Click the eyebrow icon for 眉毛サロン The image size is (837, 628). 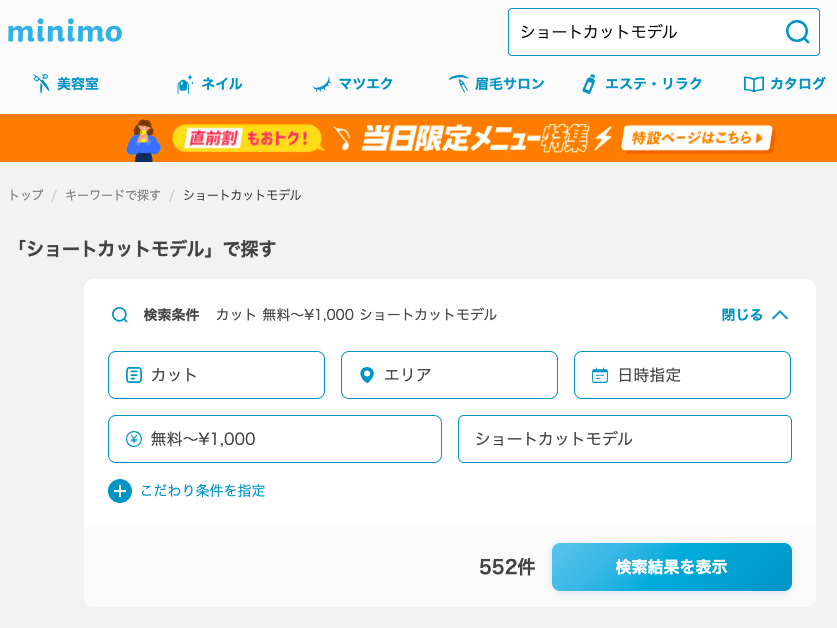pyautogui.click(x=459, y=83)
